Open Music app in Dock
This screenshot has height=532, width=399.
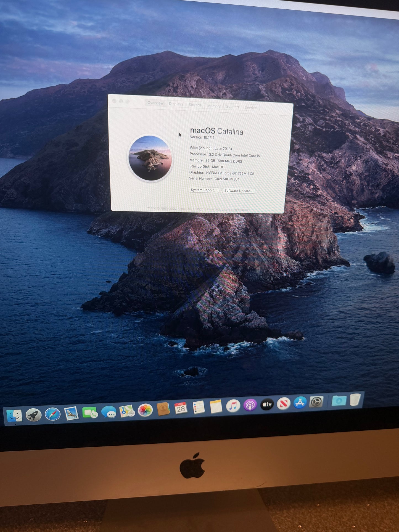click(233, 406)
